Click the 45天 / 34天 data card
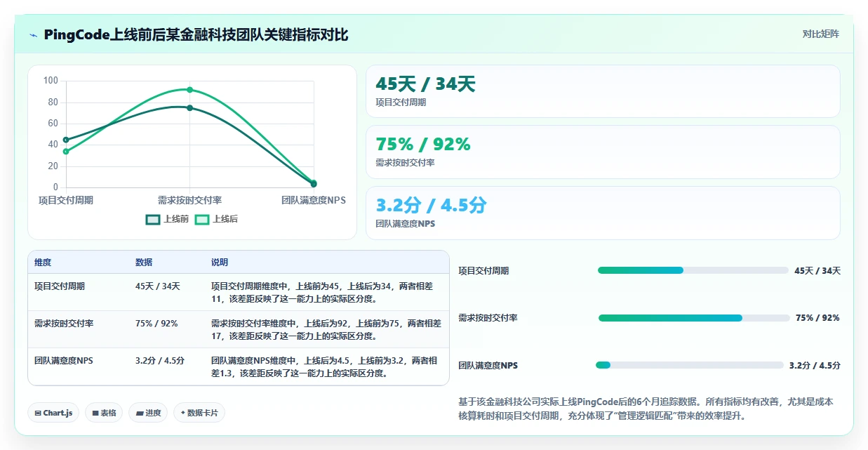The width and height of the screenshot is (868, 450). pyautogui.click(x=603, y=91)
